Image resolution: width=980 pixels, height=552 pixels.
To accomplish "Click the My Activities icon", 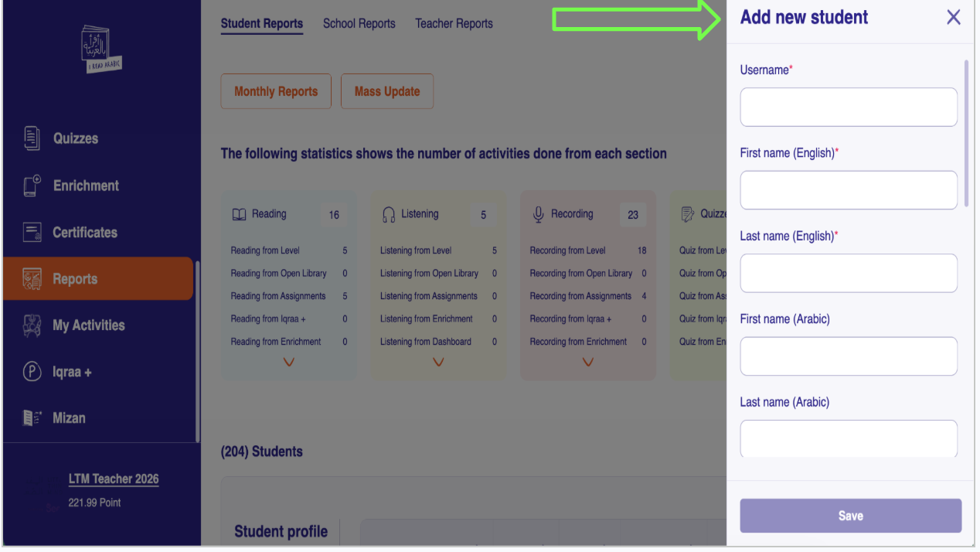I will [x=32, y=325].
